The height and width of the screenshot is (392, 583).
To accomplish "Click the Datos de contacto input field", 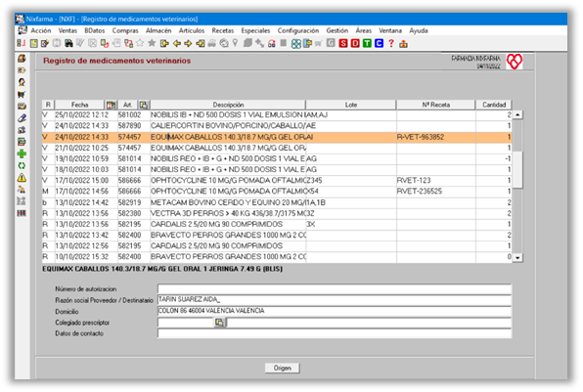I will pos(335,333).
